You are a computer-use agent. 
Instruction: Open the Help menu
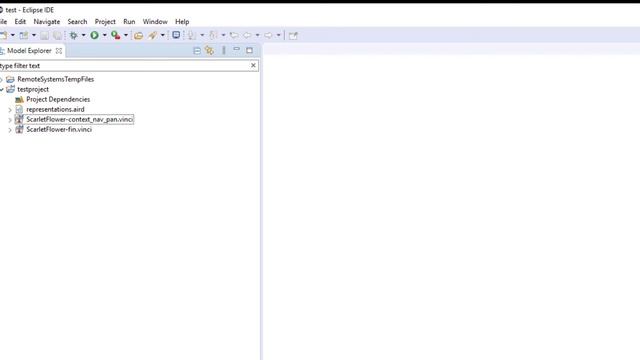(x=182, y=22)
